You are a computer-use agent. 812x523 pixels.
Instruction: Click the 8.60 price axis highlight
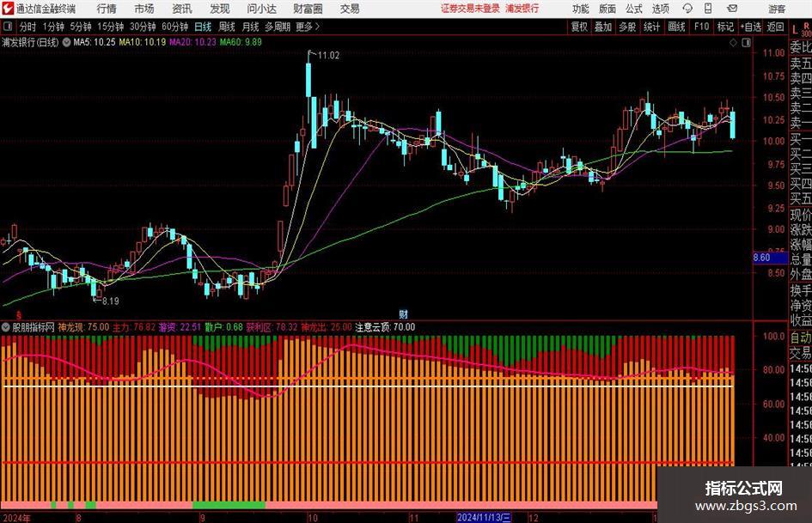(x=770, y=258)
